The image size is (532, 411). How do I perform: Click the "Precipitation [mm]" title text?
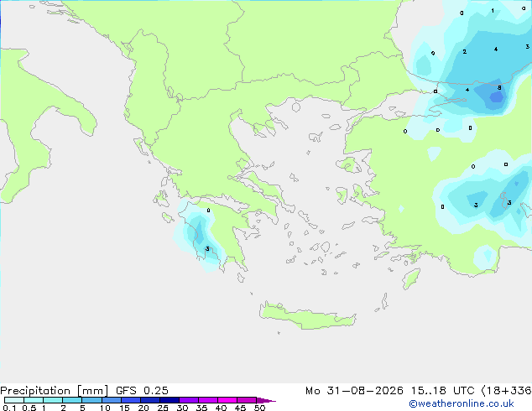[x=54, y=391]
